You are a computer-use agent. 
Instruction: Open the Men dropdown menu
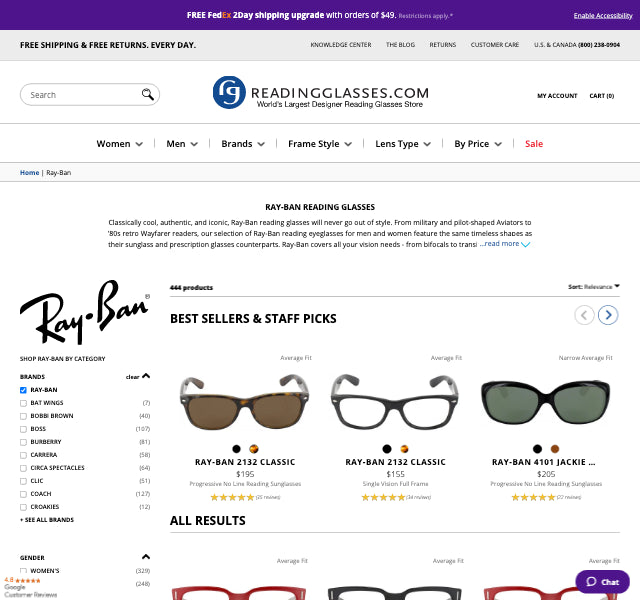pos(182,144)
